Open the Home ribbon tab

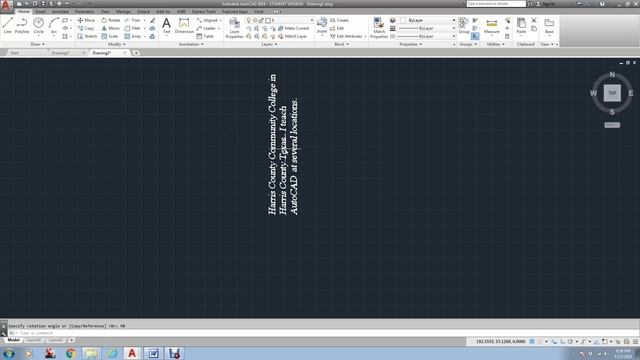coord(24,11)
